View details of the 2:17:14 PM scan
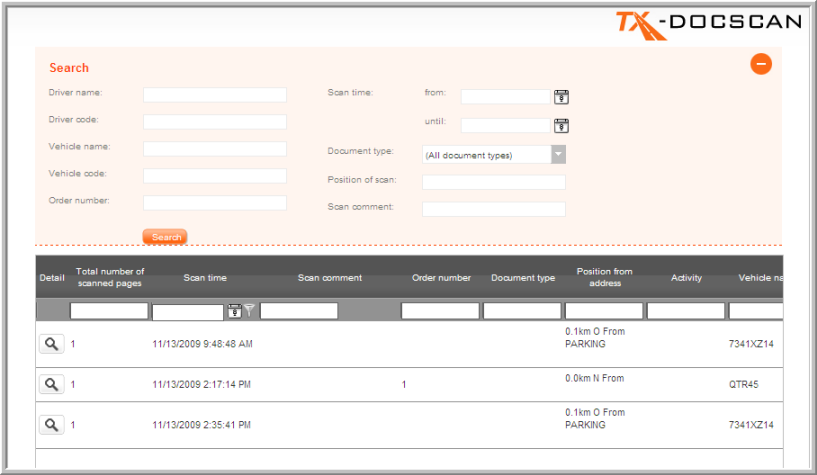The width and height of the screenshot is (817, 475). [51, 384]
